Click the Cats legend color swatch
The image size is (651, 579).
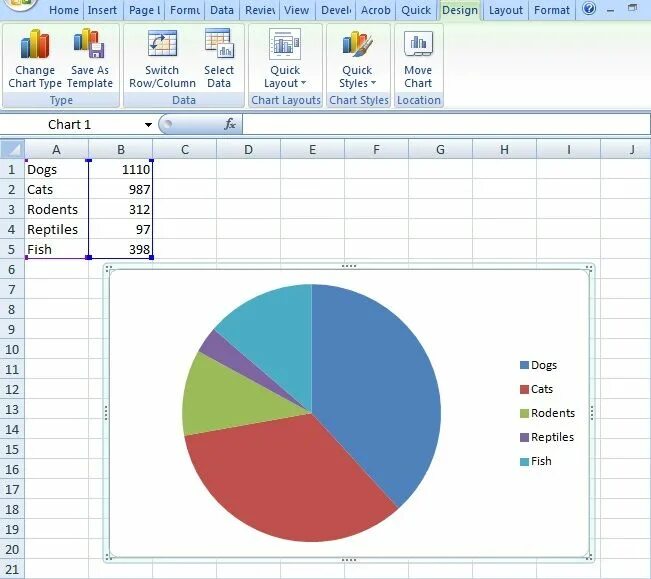coord(524,389)
